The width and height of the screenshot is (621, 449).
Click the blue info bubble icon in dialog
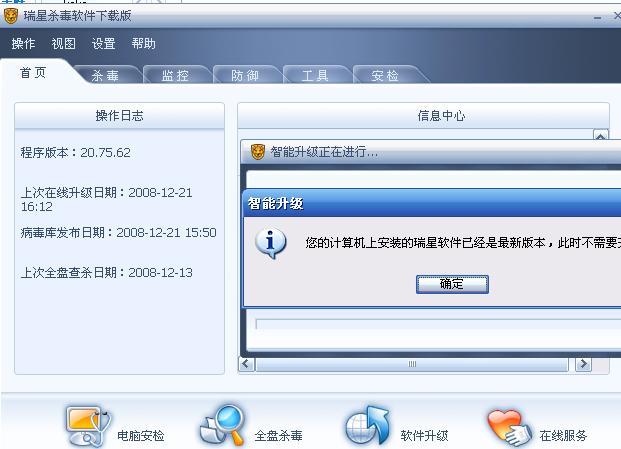coord(270,243)
